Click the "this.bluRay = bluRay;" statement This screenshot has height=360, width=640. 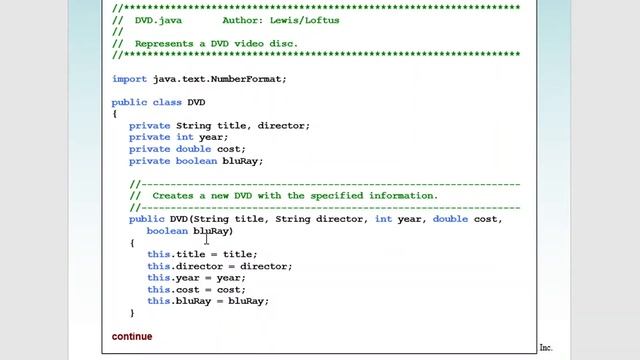(208, 301)
